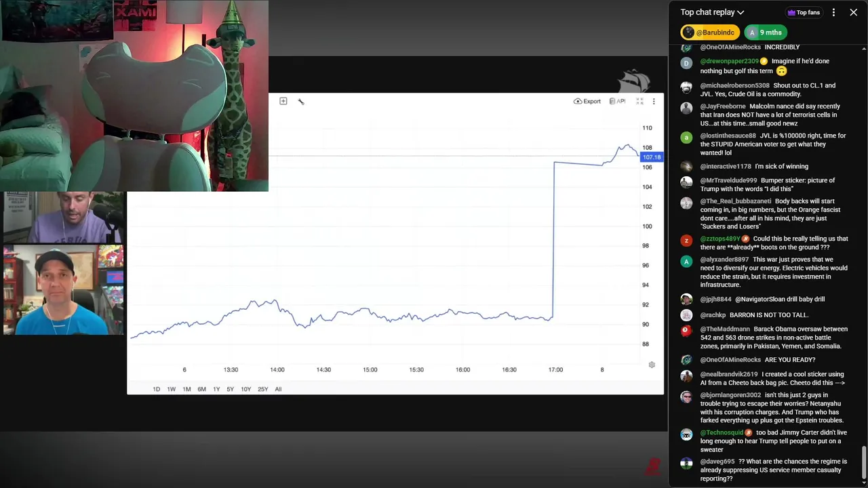Click @michaelroberson5308 profile avatar

686,87
